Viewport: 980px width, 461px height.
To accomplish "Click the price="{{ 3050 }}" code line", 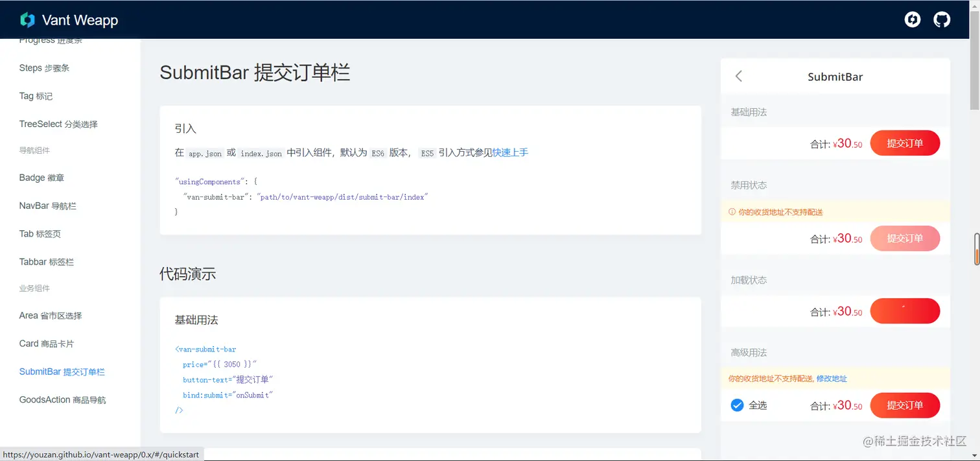I will tap(220, 365).
